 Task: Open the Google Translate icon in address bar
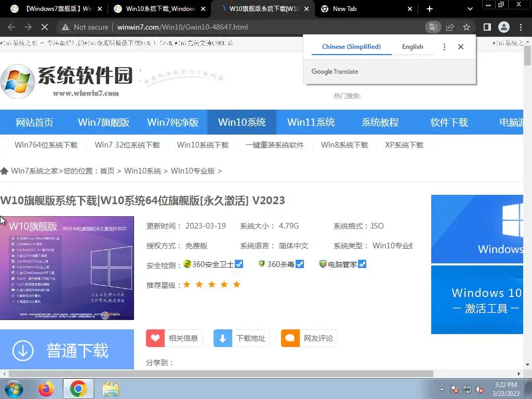pos(433,27)
